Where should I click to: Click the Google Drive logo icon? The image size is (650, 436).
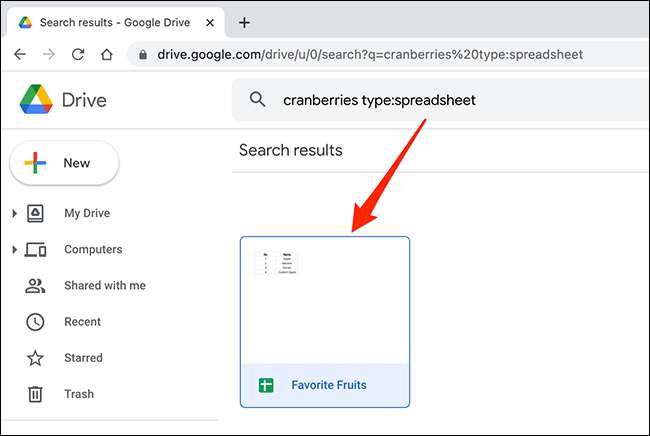click(35, 100)
